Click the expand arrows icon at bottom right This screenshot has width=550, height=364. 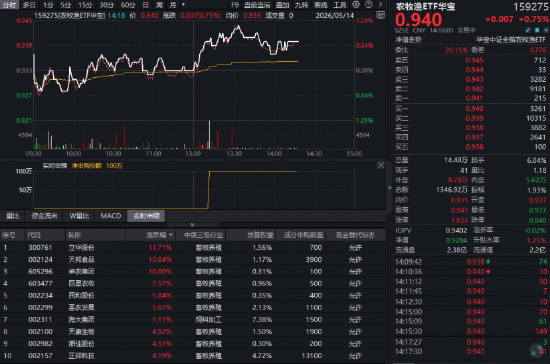coord(536,350)
